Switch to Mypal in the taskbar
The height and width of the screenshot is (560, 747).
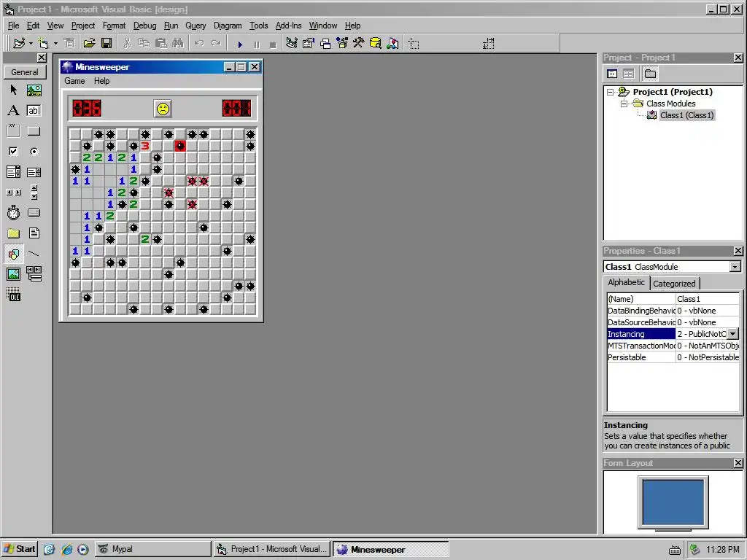point(153,549)
